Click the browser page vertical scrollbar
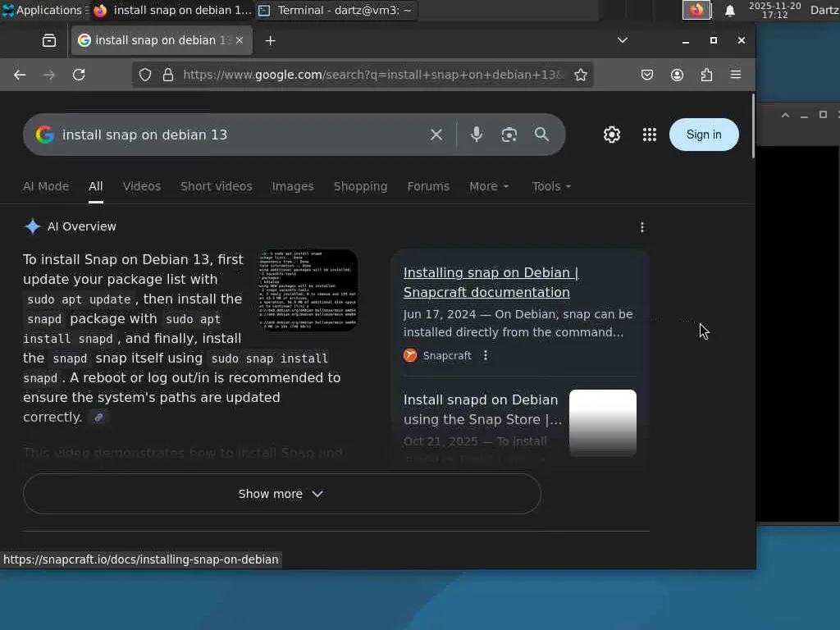This screenshot has width=840, height=630. [x=753, y=126]
